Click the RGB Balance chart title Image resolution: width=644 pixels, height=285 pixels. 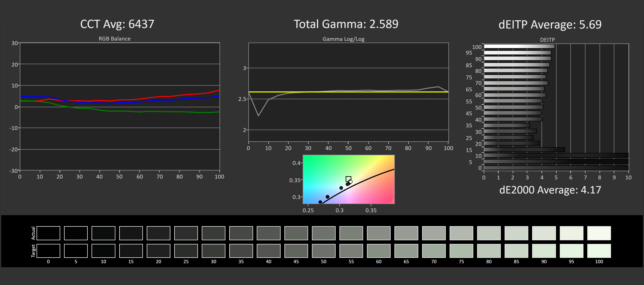pyautogui.click(x=115, y=39)
